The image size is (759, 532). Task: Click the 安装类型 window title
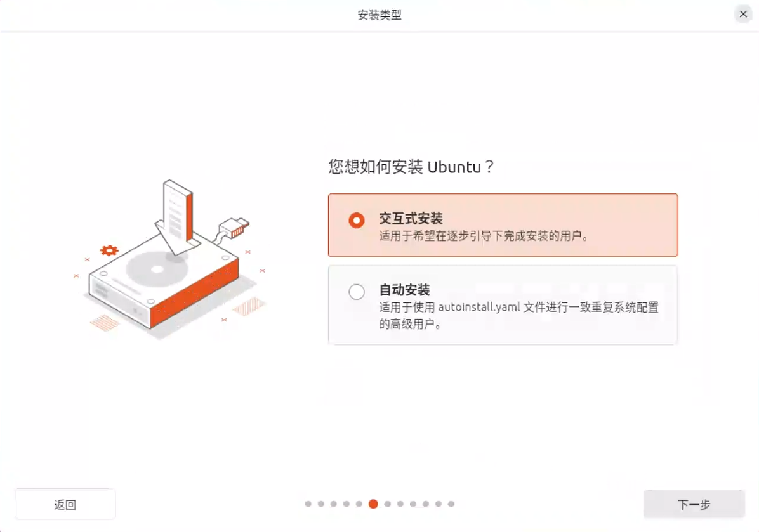coord(379,15)
